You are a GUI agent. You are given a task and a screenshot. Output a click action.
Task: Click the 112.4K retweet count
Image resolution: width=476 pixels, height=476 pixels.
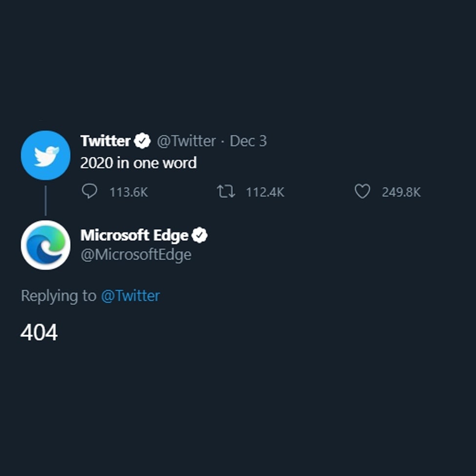265,192
